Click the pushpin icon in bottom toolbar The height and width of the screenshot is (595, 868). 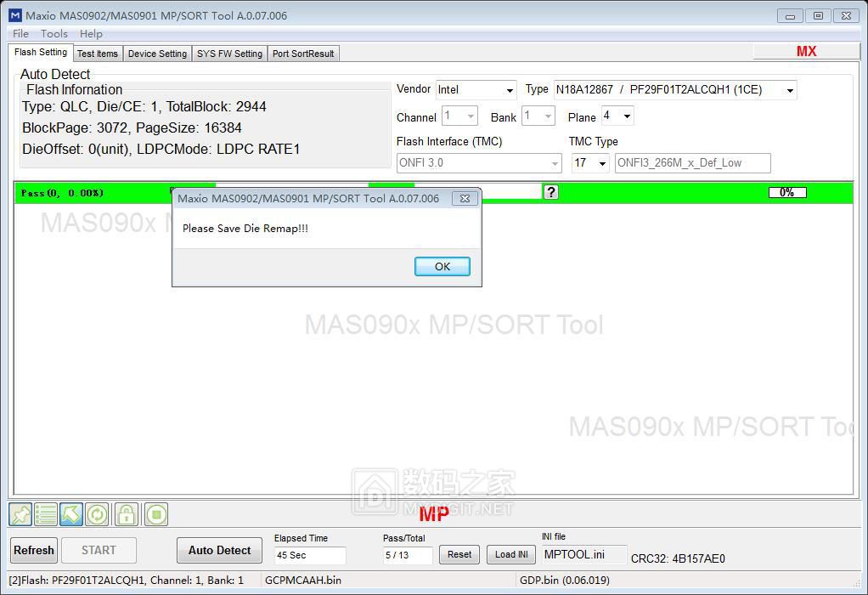coord(20,514)
